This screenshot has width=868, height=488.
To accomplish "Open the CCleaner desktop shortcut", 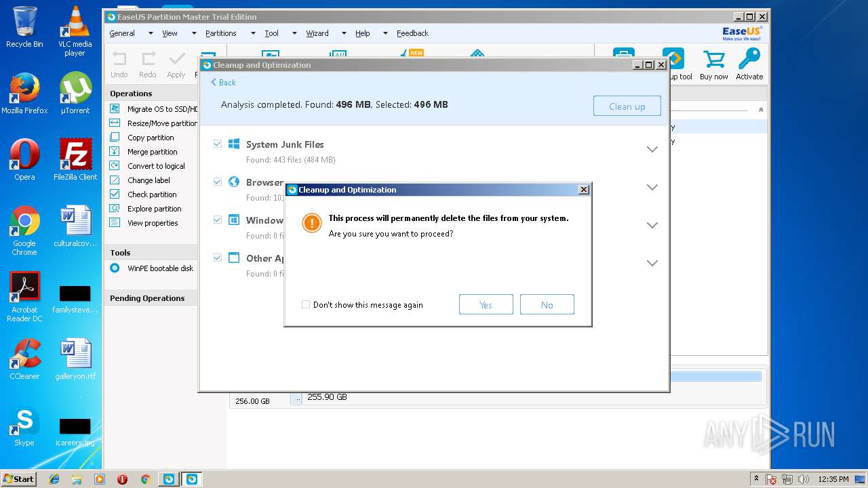I will pos(24,359).
